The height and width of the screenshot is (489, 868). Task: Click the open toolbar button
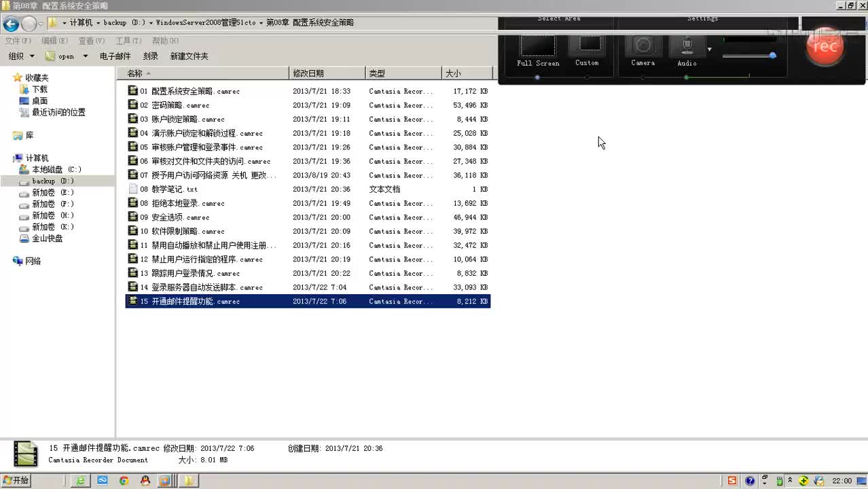pos(60,56)
